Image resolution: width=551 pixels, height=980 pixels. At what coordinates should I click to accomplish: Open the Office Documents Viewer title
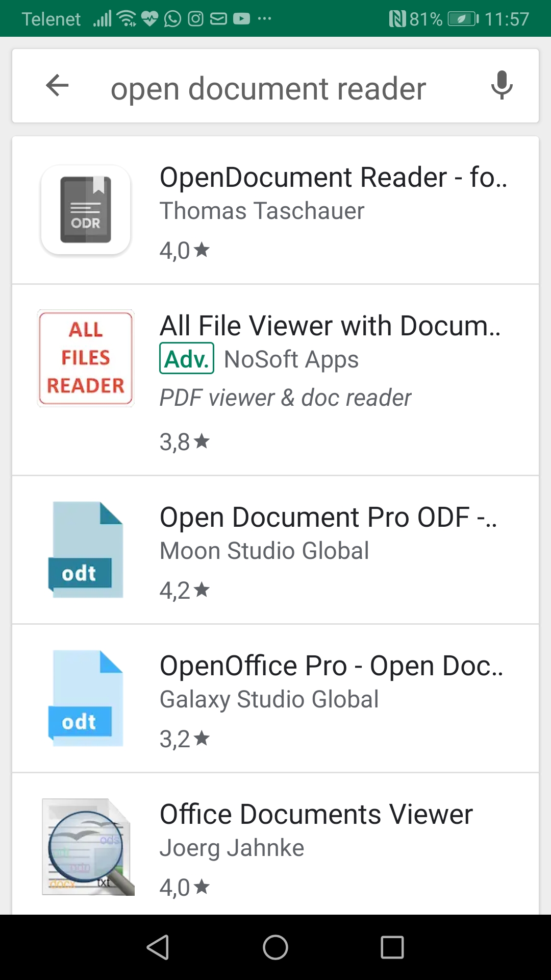pyautogui.click(x=316, y=814)
